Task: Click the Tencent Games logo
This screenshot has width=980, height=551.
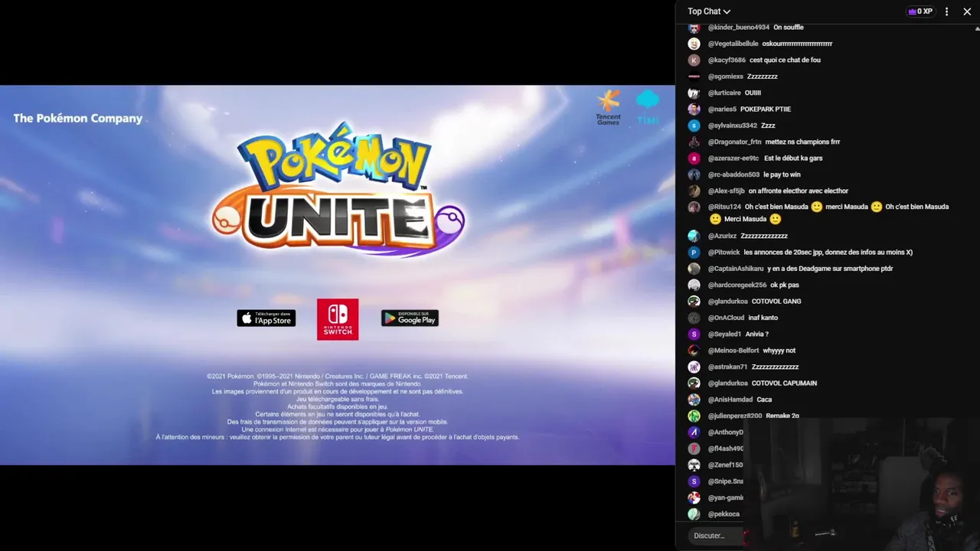Action: (609, 107)
